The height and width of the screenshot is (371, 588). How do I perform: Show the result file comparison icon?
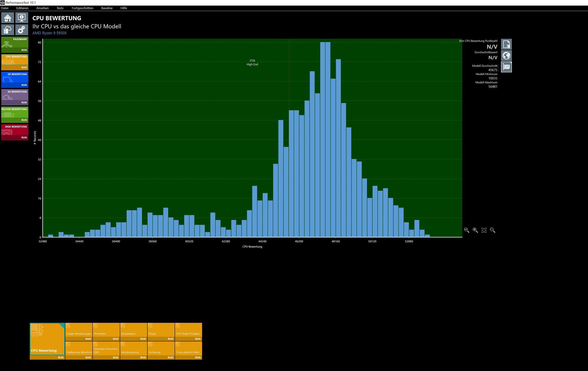coord(506,44)
